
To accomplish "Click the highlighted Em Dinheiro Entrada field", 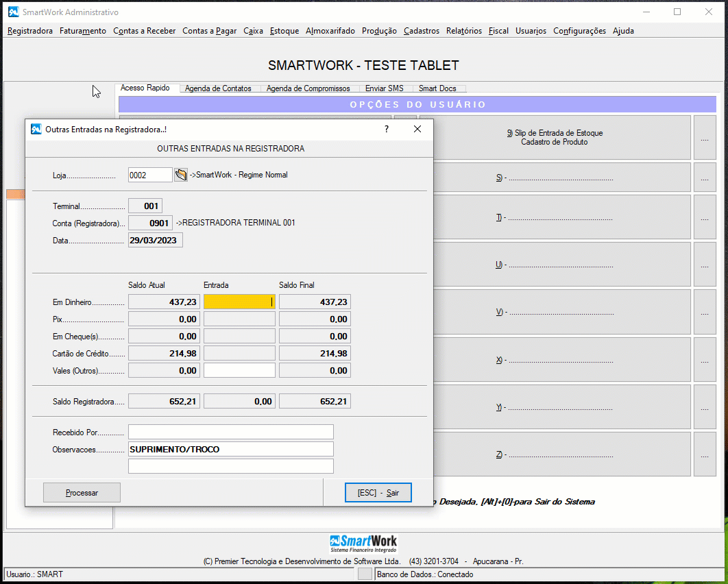I will coord(239,302).
